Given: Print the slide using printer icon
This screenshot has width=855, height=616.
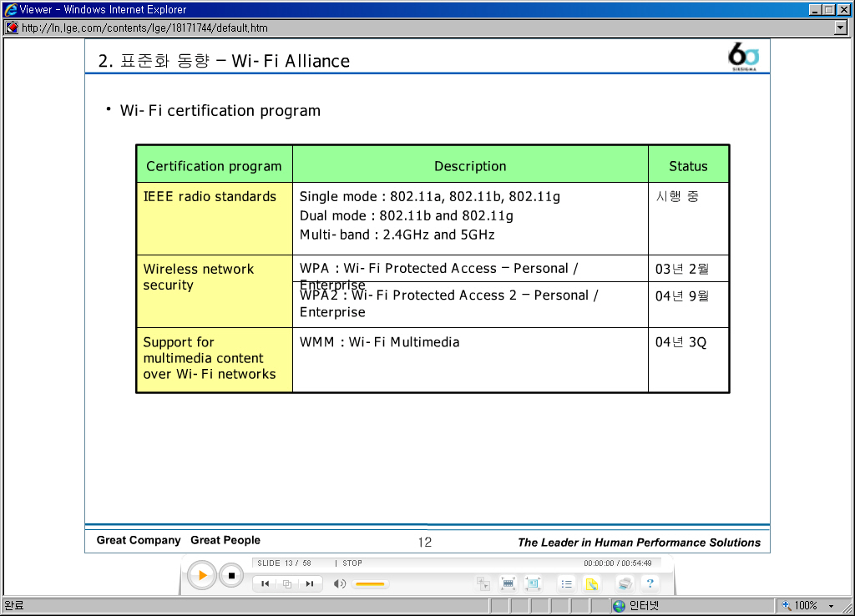Looking at the screenshot, I should coord(625,584).
